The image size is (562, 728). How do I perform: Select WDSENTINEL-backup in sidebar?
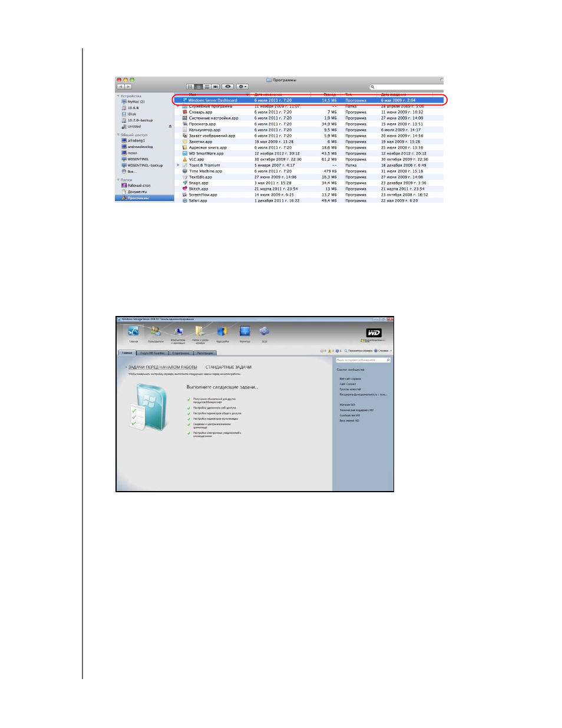pyautogui.click(x=144, y=165)
